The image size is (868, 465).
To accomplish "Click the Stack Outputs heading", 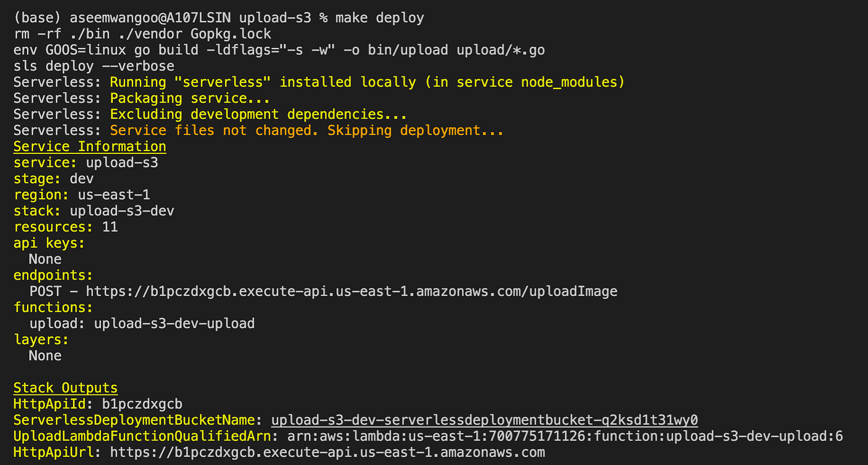I will [66, 388].
